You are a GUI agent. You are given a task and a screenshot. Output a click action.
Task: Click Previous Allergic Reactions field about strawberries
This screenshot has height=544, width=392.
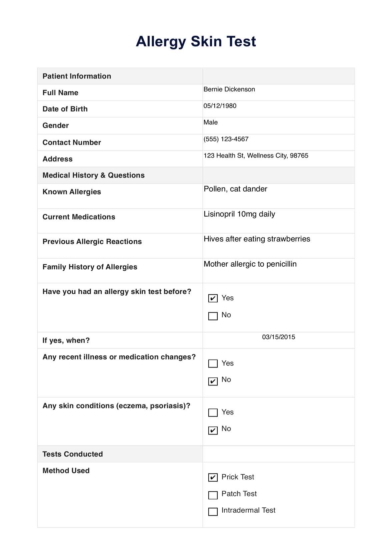278,245
